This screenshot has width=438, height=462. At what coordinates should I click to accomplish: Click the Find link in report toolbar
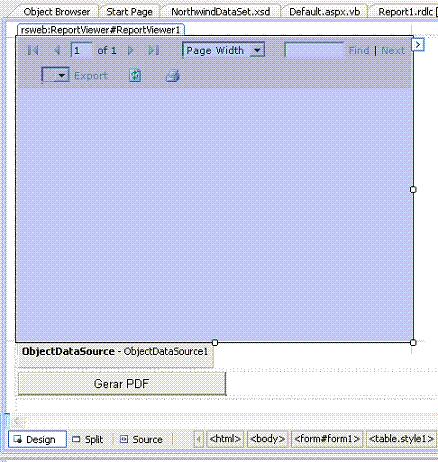tap(359, 50)
